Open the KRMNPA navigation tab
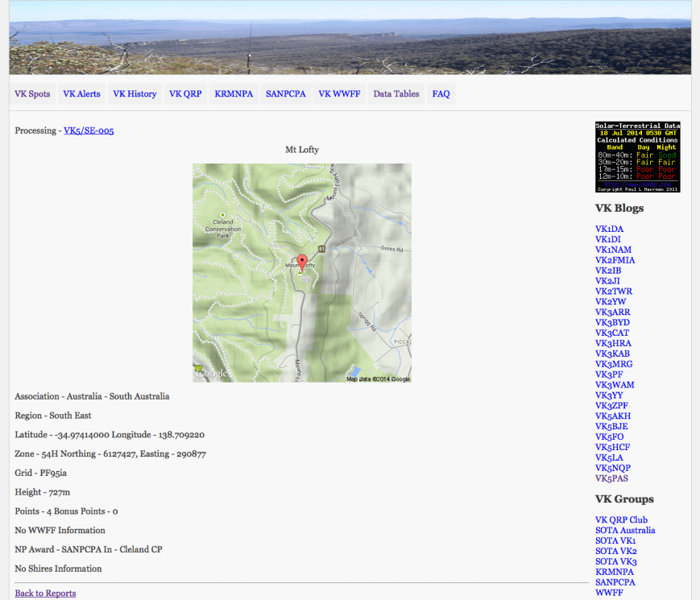700x600 pixels. coord(234,93)
